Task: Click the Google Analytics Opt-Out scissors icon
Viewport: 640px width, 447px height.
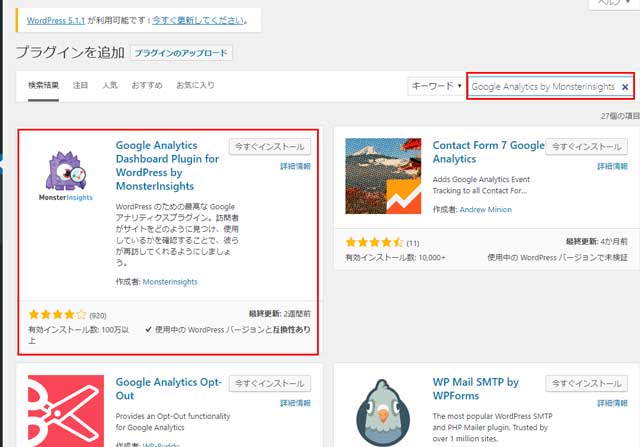Action: (66, 411)
